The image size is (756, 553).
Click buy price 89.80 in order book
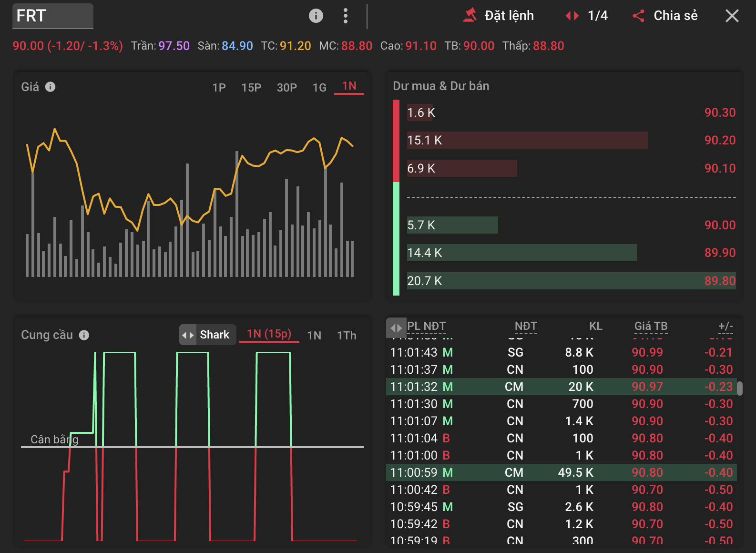pyautogui.click(x=720, y=281)
